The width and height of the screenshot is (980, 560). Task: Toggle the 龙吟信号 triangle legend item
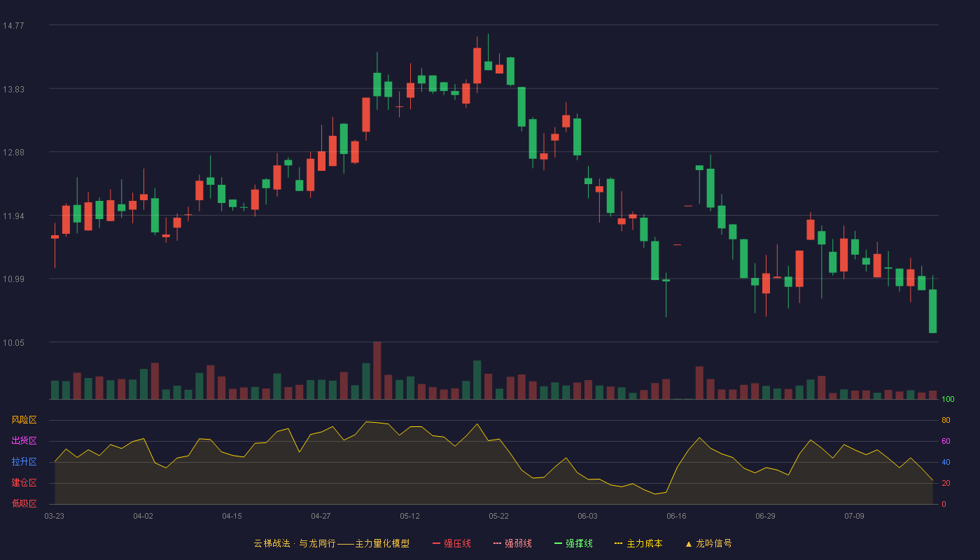pyautogui.click(x=708, y=543)
